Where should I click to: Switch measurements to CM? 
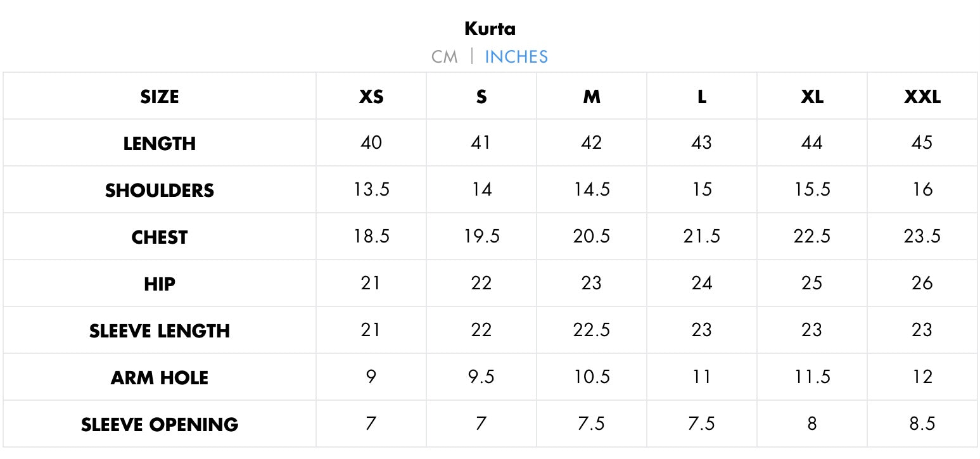pos(444,57)
